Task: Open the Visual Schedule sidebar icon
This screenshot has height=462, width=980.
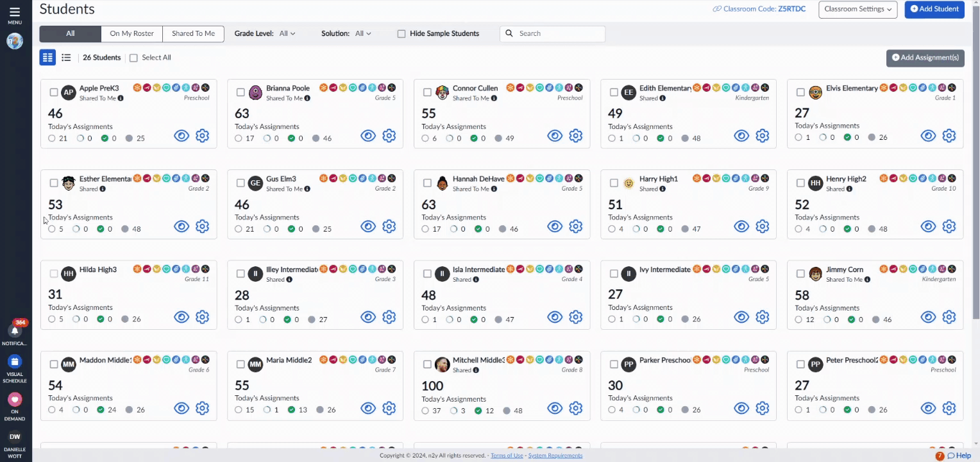Action: pyautogui.click(x=15, y=362)
